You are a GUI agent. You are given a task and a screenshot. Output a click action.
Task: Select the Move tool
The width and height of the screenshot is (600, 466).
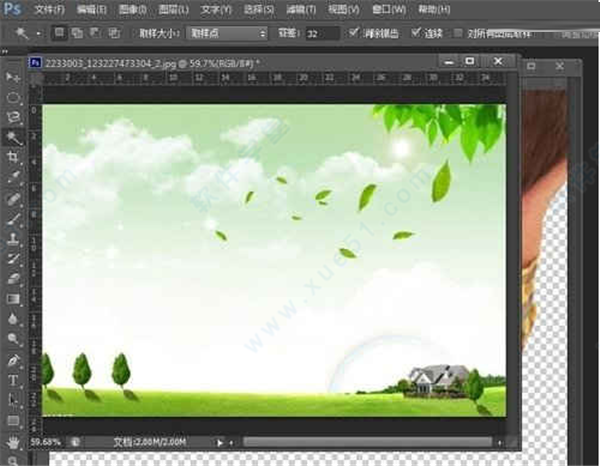pos(13,77)
